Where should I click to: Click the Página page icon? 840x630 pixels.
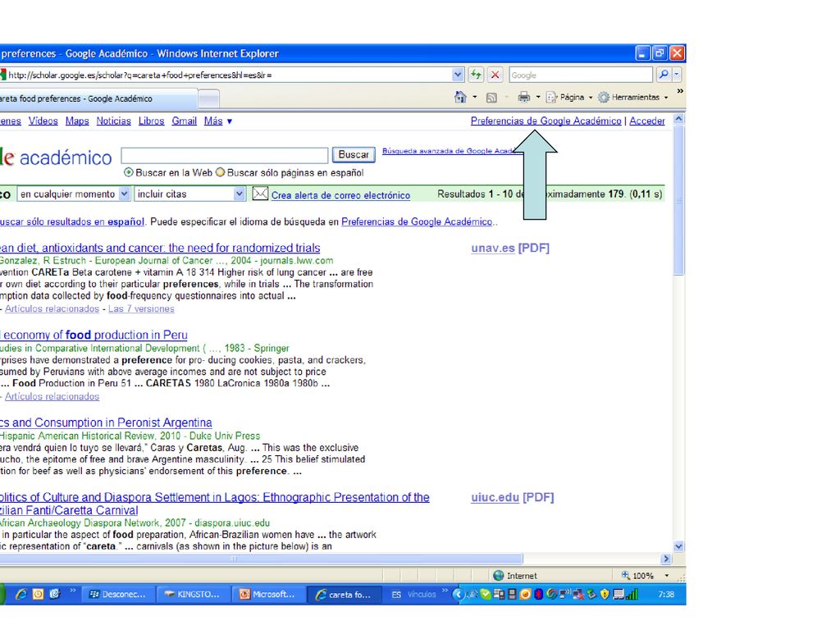(552, 98)
